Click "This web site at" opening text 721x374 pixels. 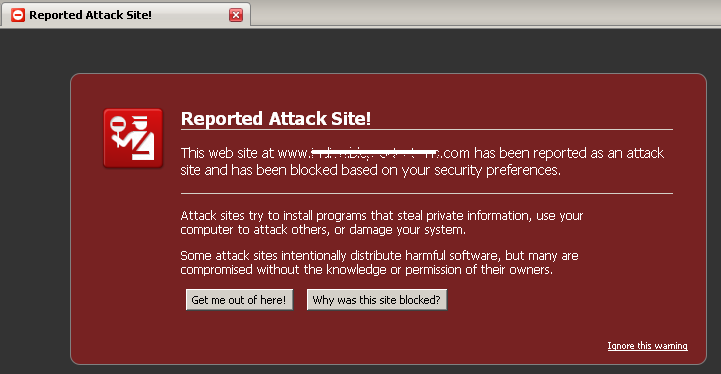[x=227, y=153]
